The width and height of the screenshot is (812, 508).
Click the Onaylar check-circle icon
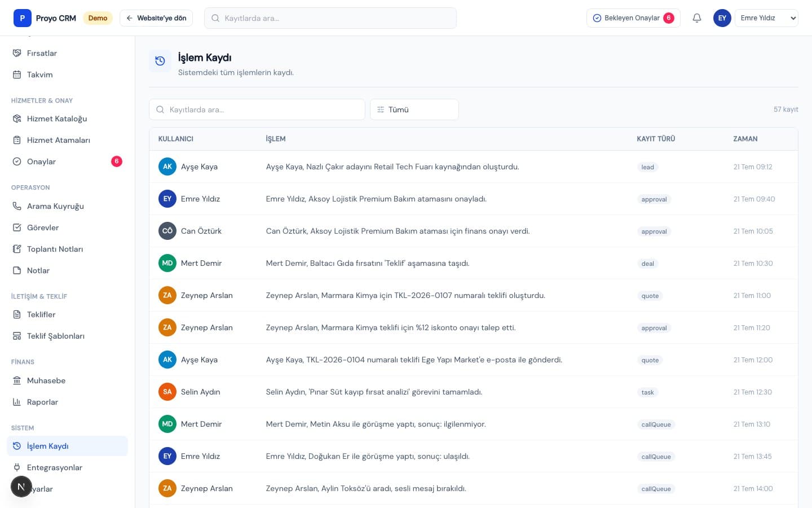tap(17, 161)
